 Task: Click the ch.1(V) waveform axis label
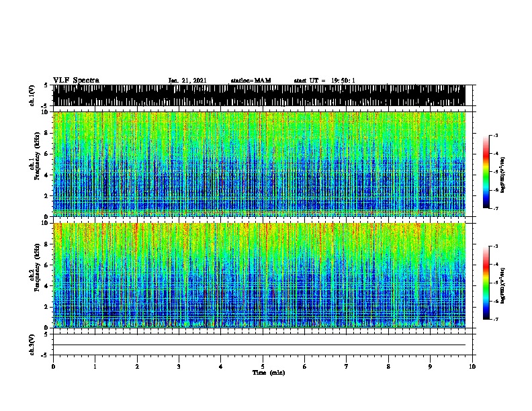click(32, 95)
